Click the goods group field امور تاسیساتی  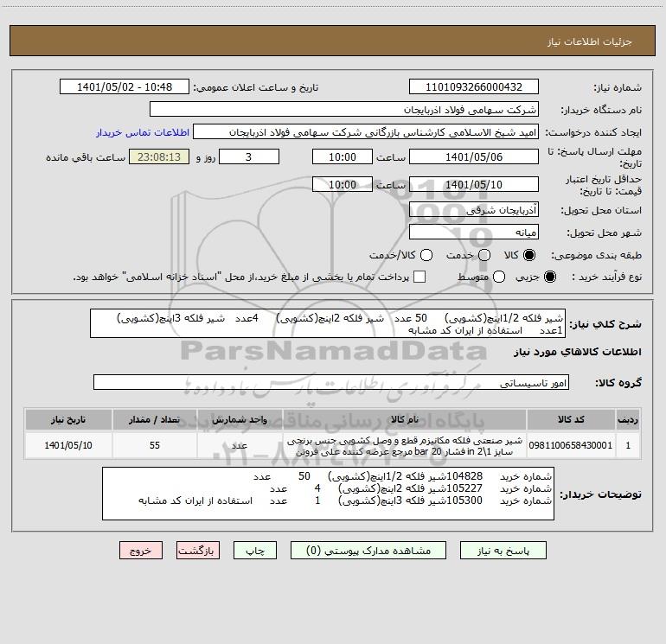coord(331,382)
